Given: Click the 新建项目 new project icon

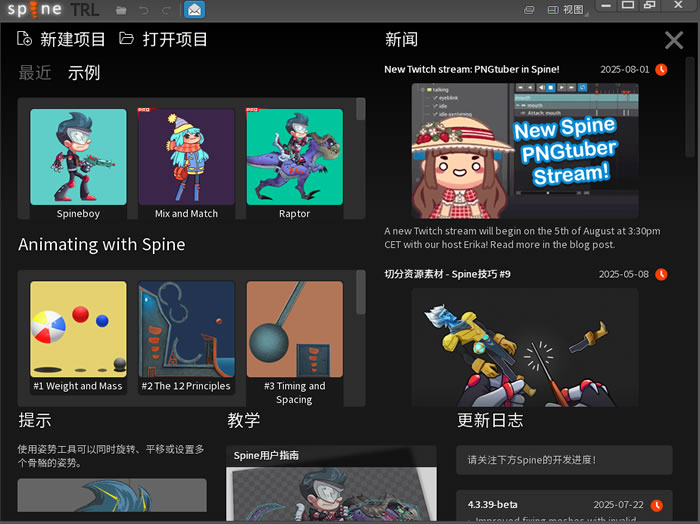Looking at the screenshot, I should [25, 39].
